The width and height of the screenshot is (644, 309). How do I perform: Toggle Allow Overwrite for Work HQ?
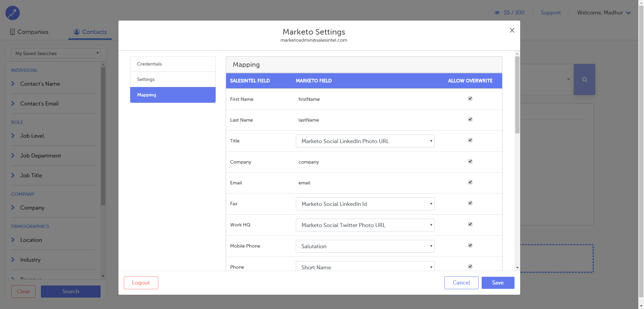click(x=470, y=224)
